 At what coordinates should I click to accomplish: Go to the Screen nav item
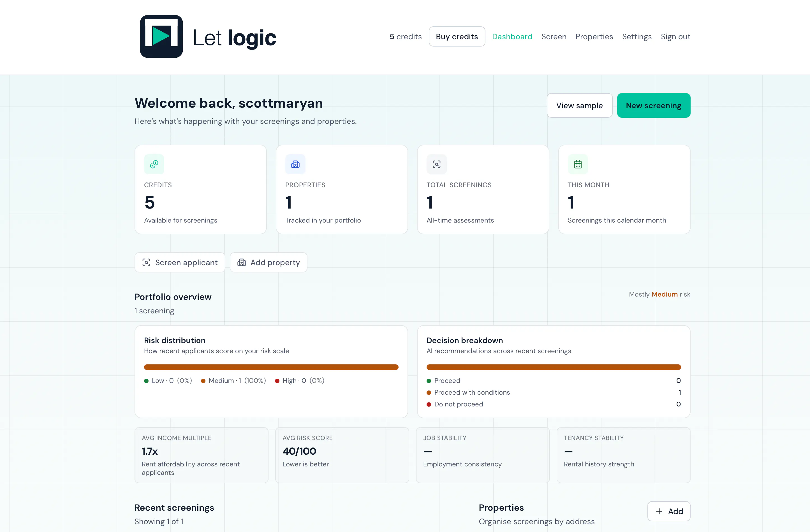point(554,36)
